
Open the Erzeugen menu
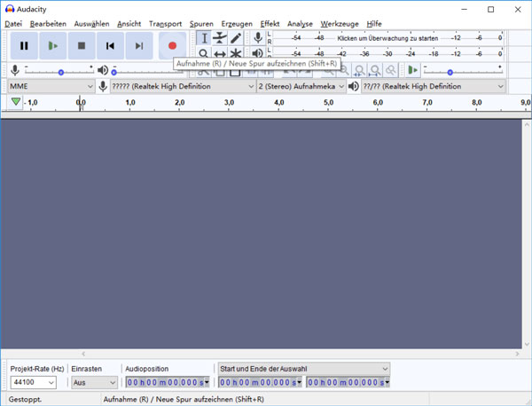(x=237, y=24)
